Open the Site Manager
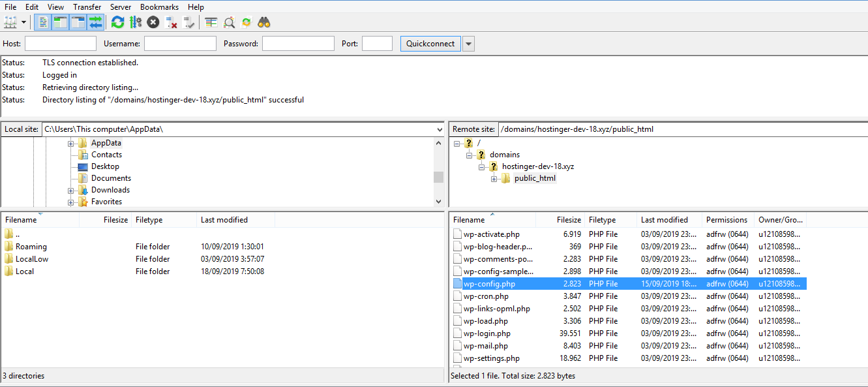 coord(8,22)
